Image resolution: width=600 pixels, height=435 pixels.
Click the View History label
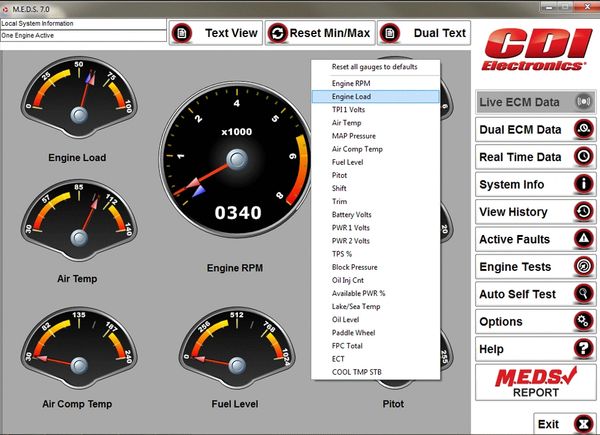pos(513,212)
